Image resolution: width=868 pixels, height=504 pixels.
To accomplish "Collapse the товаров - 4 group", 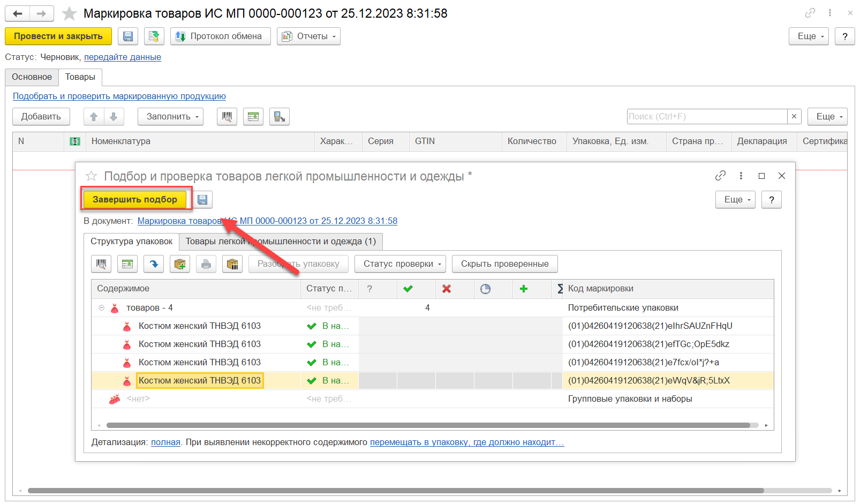I will point(101,308).
